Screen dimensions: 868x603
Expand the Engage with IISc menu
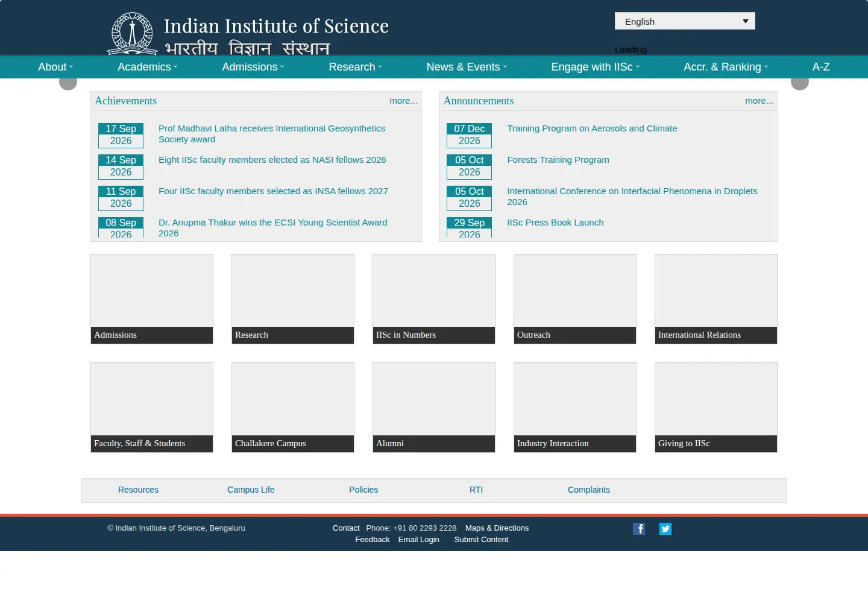pos(596,67)
